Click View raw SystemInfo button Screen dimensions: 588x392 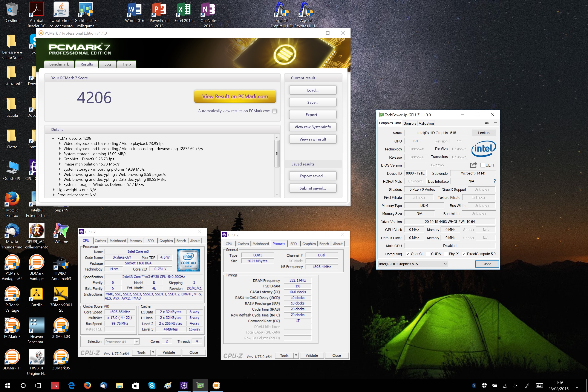(312, 127)
